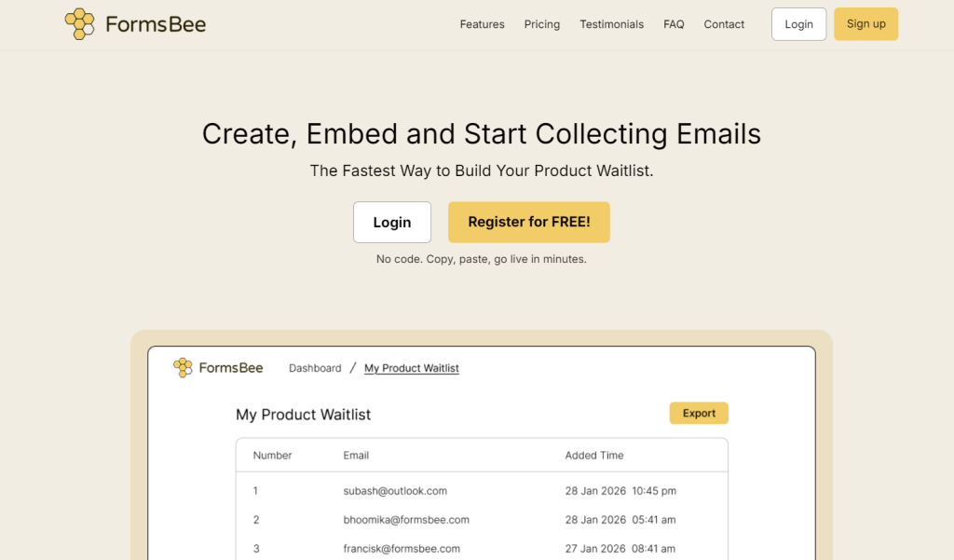Click the bhoomika@formsbee.com table entry
954x560 pixels.
tap(406, 520)
